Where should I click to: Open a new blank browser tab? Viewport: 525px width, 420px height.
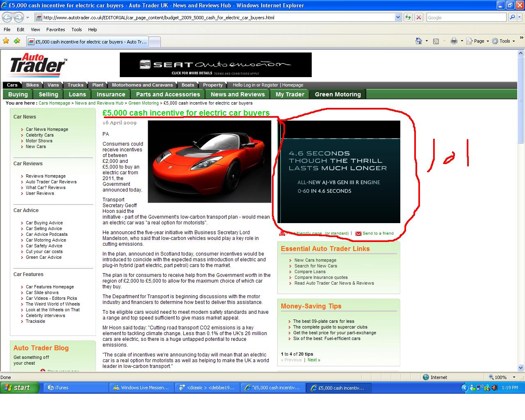pos(154,42)
